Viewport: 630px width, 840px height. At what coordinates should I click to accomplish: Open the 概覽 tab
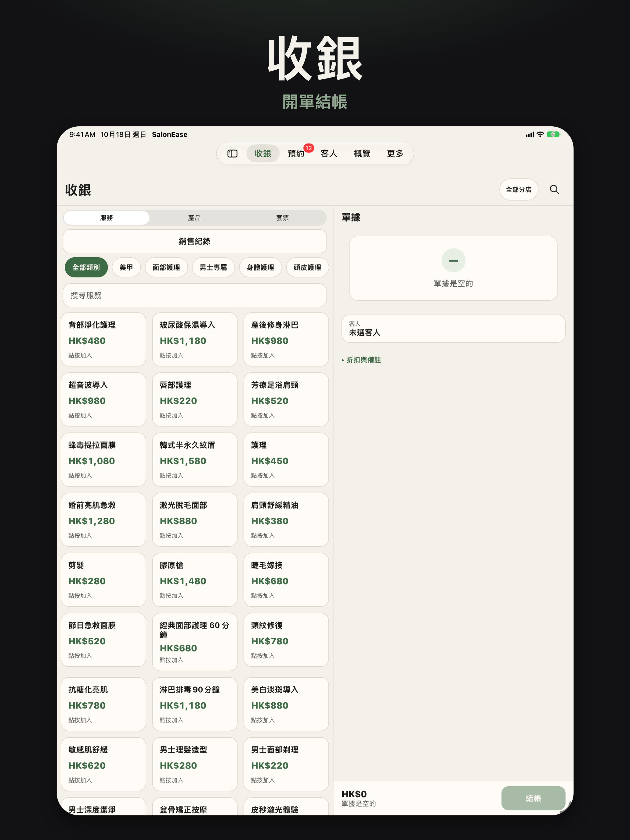362,154
